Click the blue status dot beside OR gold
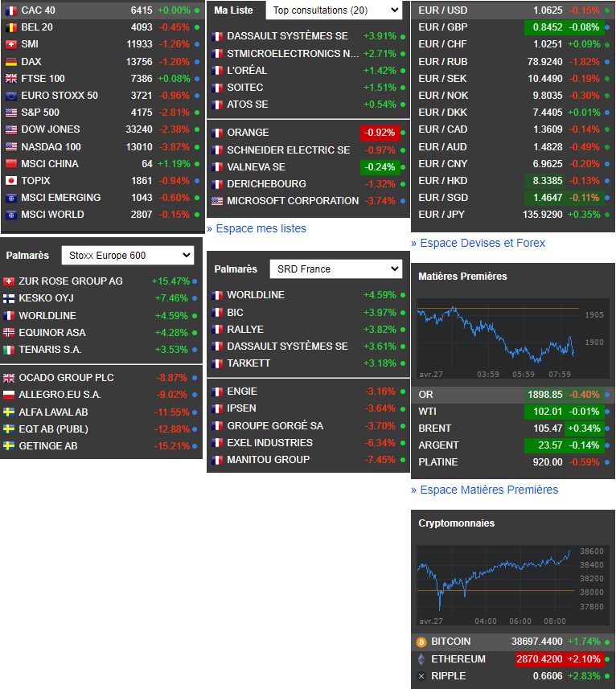 click(x=607, y=395)
